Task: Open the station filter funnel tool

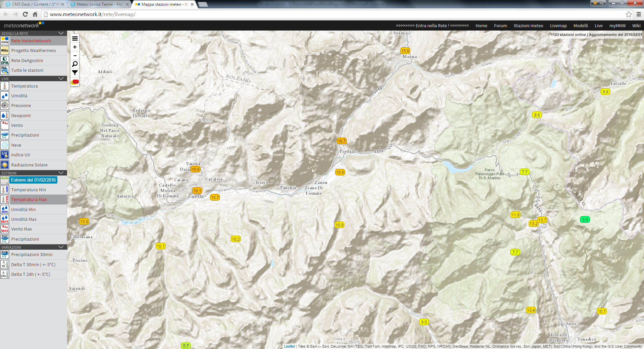Action: pos(75,72)
